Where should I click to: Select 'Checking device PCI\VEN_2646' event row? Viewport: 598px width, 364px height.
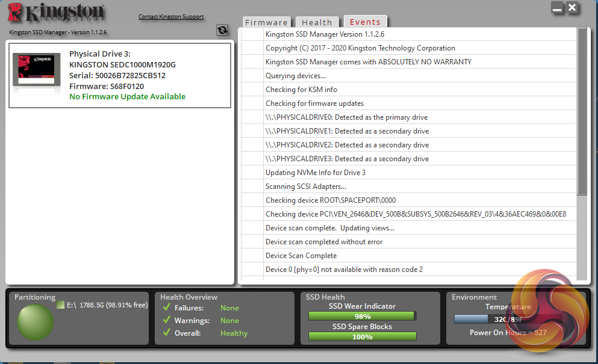pyautogui.click(x=409, y=214)
